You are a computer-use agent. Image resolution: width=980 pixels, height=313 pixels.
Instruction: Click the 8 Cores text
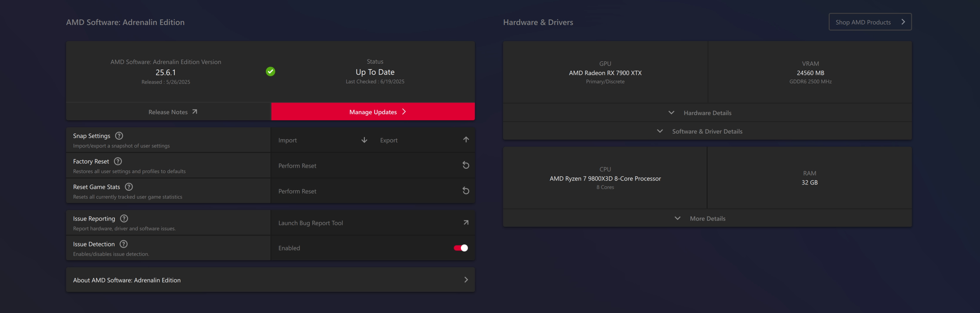[605, 187]
